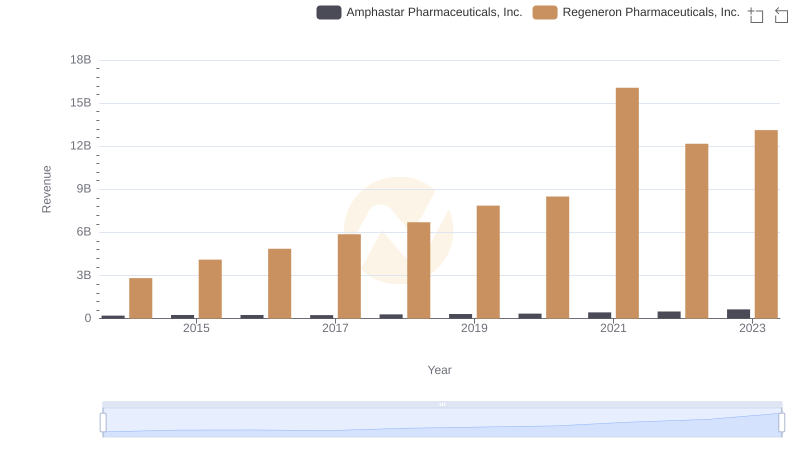
Task: Click the 9B y-axis label
Action: click(x=84, y=189)
